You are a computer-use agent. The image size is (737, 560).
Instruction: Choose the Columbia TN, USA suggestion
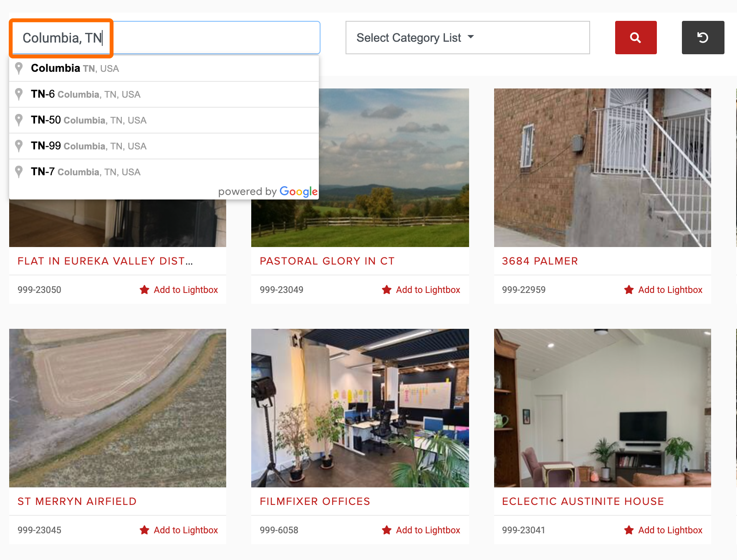click(x=164, y=68)
